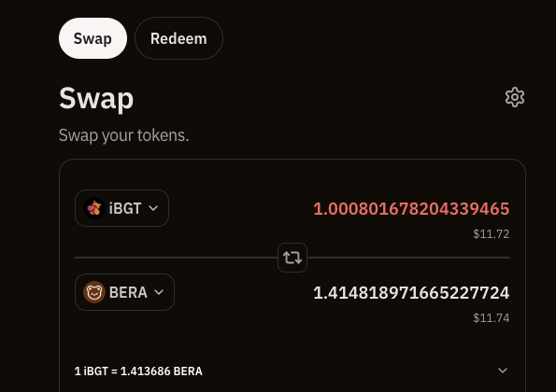556x392 pixels.
Task: Click the $11.72 value under iBGT amount
Action: tap(492, 234)
